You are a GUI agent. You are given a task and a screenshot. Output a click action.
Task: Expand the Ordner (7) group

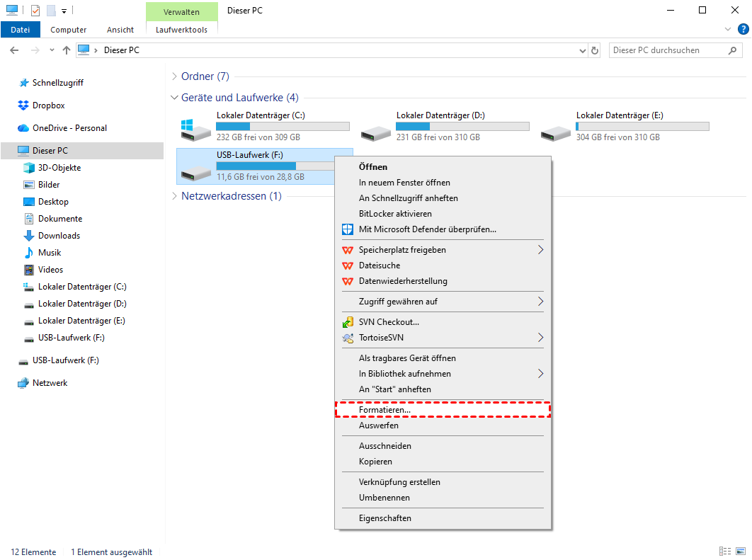[x=175, y=76]
